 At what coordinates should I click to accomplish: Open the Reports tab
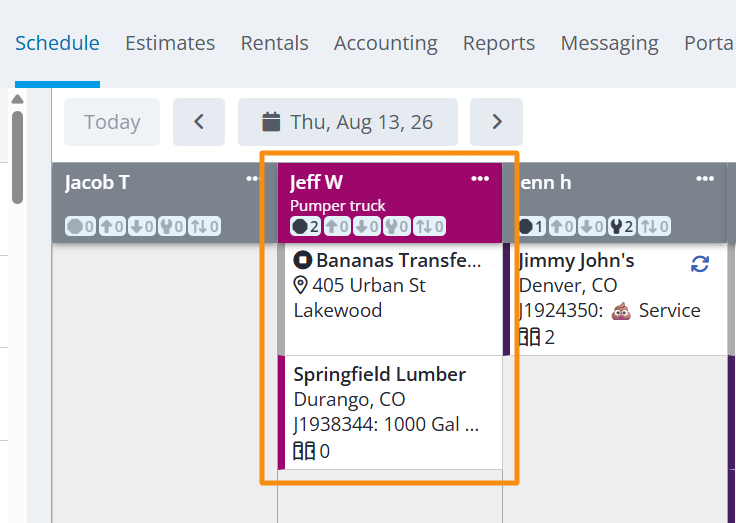(x=499, y=43)
